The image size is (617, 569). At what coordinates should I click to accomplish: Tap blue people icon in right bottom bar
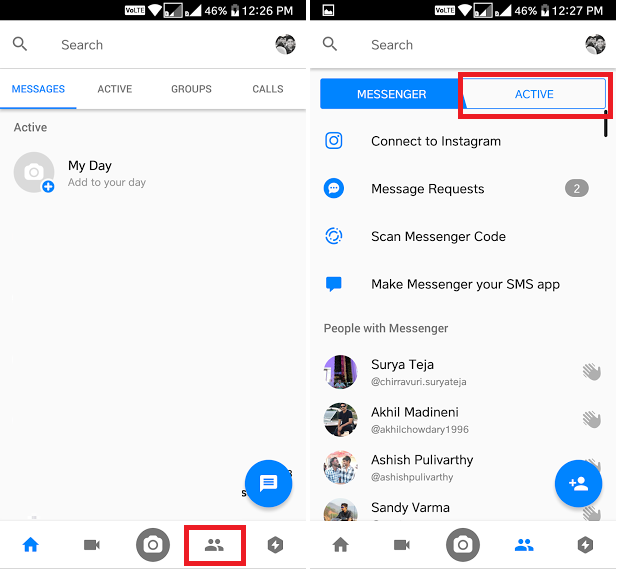(524, 545)
